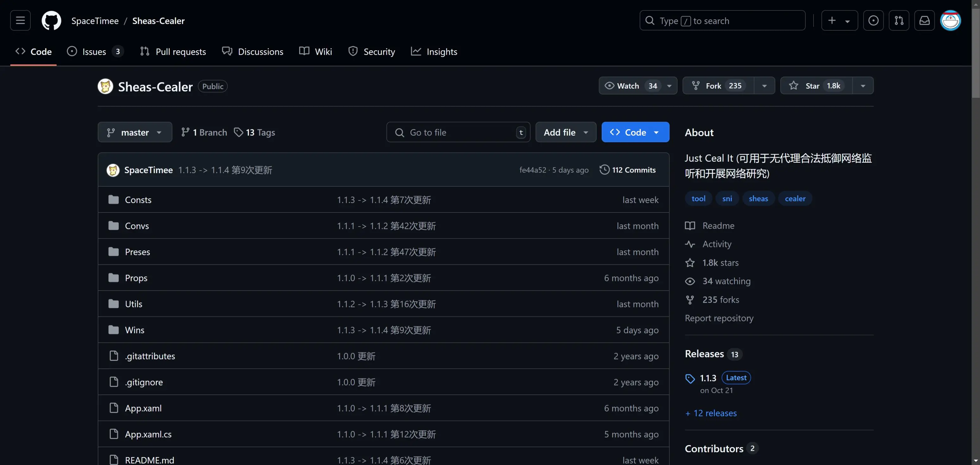
Task: Open the Consts folder
Action: [x=138, y=200]
